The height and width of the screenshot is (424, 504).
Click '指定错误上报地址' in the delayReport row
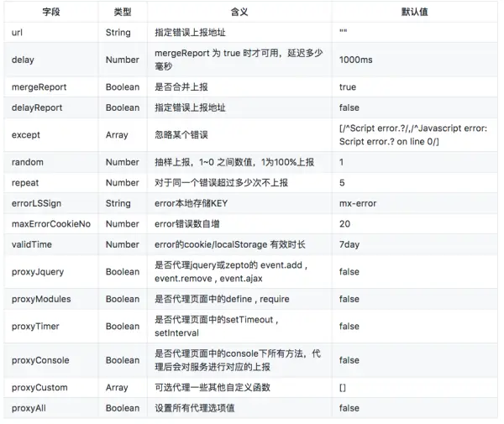(x=190, y=107)
